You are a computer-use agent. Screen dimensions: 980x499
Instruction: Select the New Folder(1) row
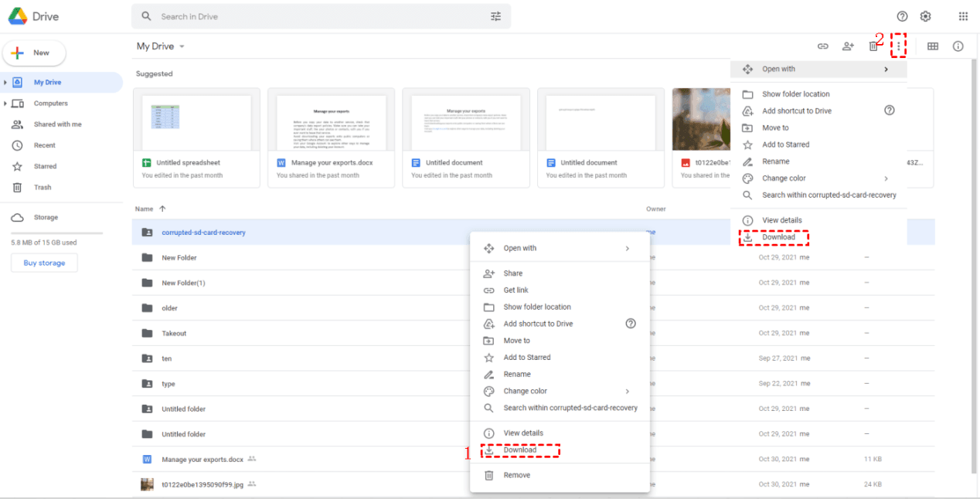533,283
